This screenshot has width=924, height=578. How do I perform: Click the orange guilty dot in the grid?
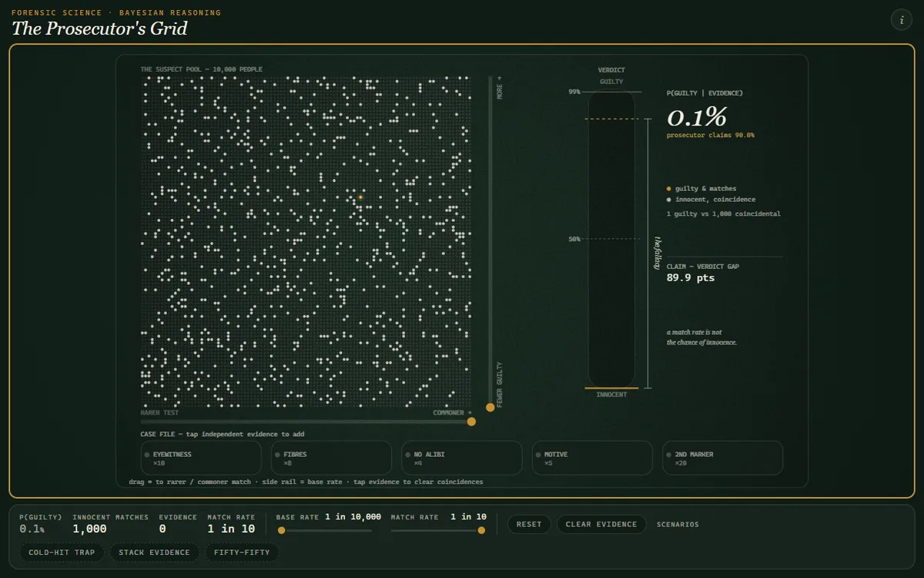click(360, 197)
